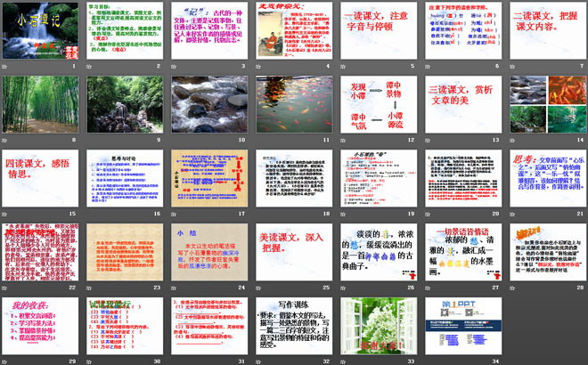
Task: Click the animation star under slide 19
Action: 343,215
